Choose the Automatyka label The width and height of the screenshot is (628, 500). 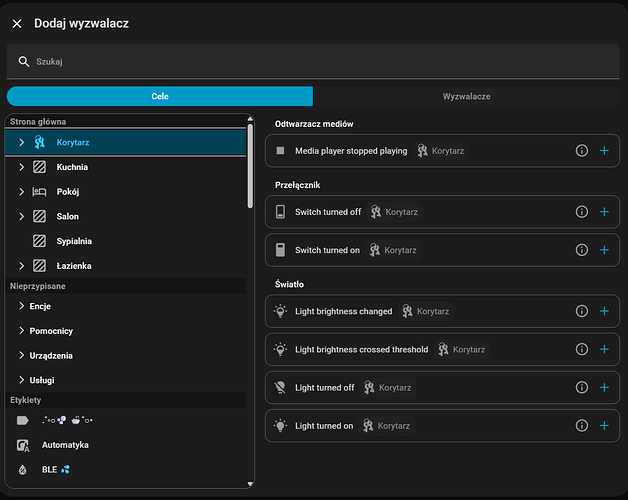coord(65,444)
